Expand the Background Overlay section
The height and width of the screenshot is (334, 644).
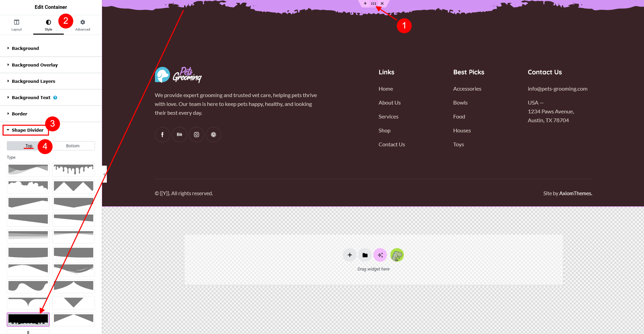35,65
